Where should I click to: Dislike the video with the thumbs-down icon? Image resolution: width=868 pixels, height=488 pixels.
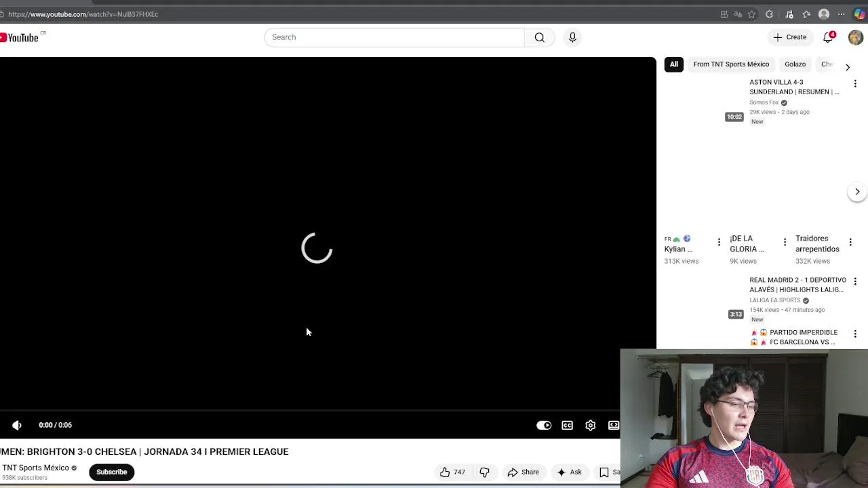(484, 472)
